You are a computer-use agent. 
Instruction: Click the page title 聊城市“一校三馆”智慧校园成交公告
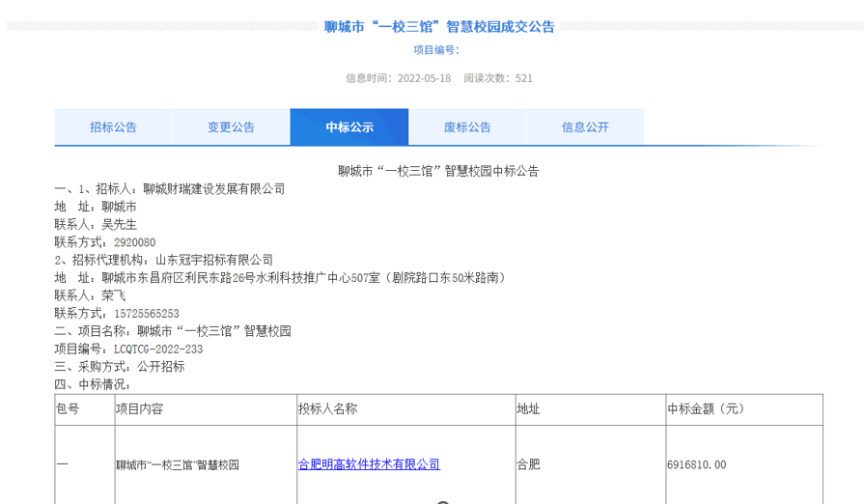coord(439,27)
